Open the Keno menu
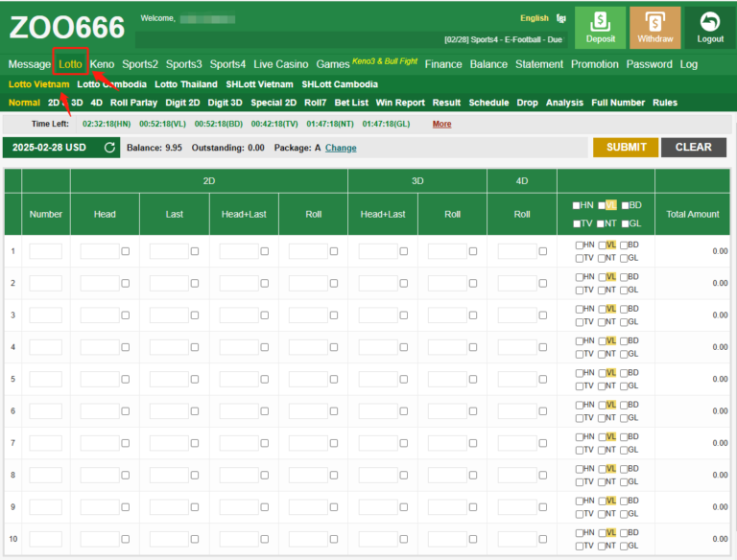The width and height of the screenshot is (737, 560). click(102, 64)
